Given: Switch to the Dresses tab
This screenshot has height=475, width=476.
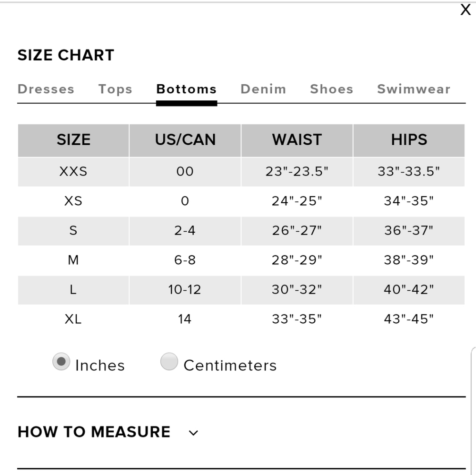Looking at the screenshot, I should tap(46, 89).
